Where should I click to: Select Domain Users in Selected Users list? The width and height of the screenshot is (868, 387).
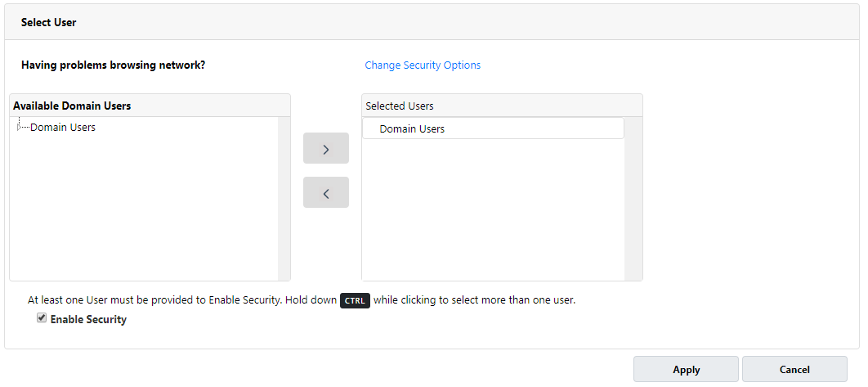(x=493, y=128)
